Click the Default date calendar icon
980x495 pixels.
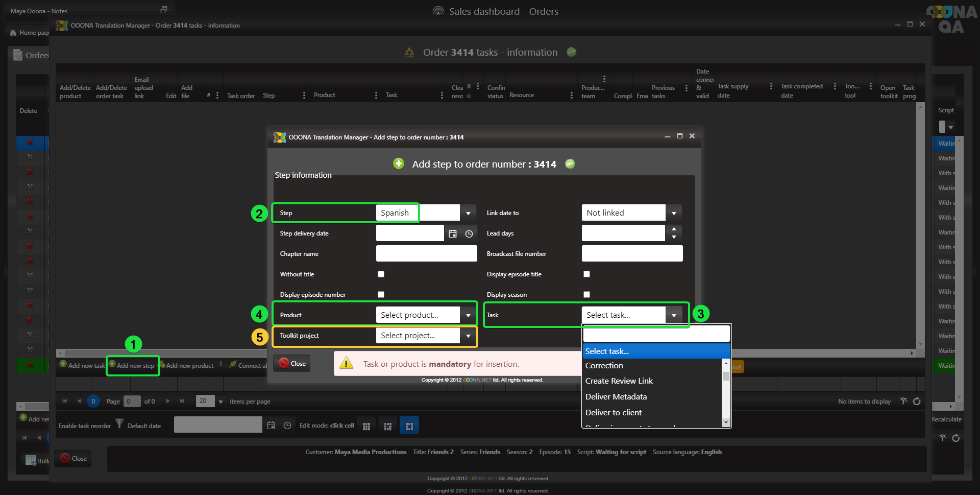(x=271, y=426)
